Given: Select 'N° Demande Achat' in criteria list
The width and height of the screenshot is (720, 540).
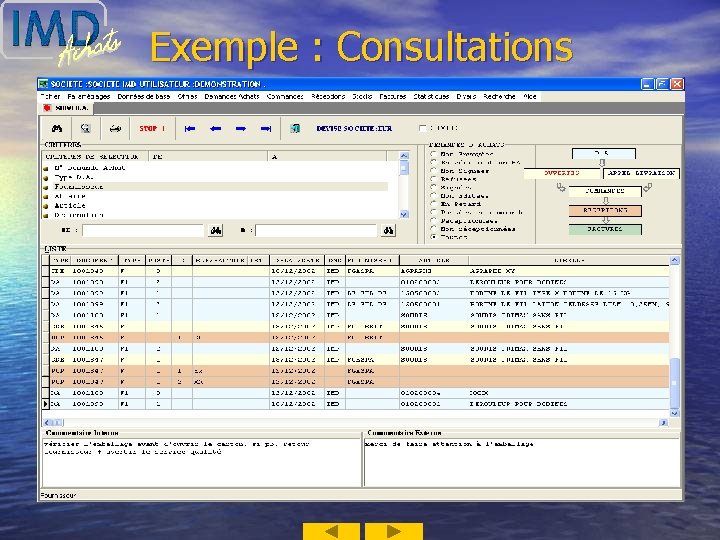Looking at the screenshot, I should tap(90, 168).
